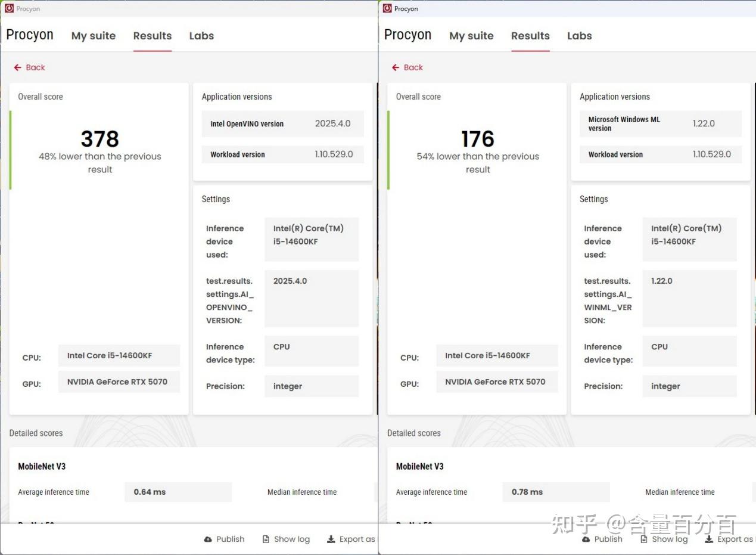Click the Procyon app icon in right window title bar
The height and width of the screenshot is (555, 756).
387,8
